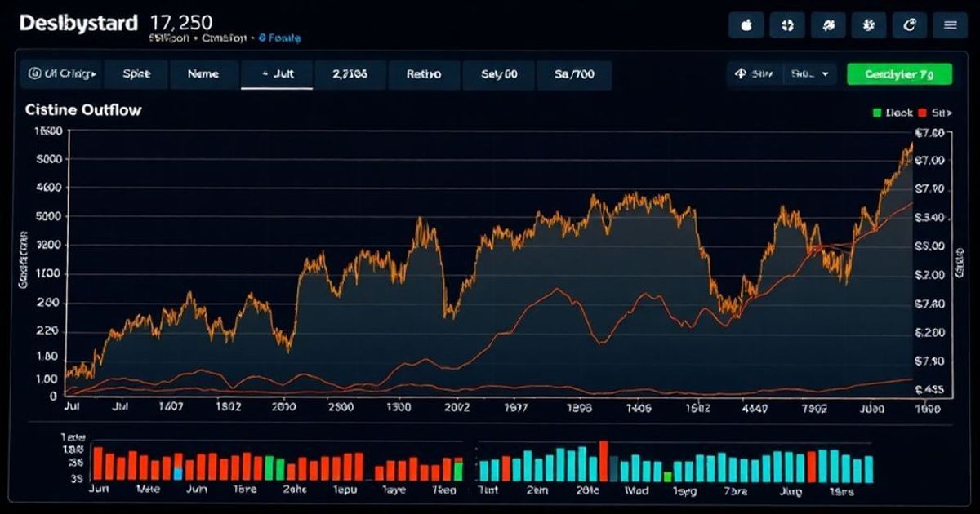The height and width of the screenshot is (514, 980).
Task: Open the Ul Crig filter dropdown
Action: tap(61, 74)
